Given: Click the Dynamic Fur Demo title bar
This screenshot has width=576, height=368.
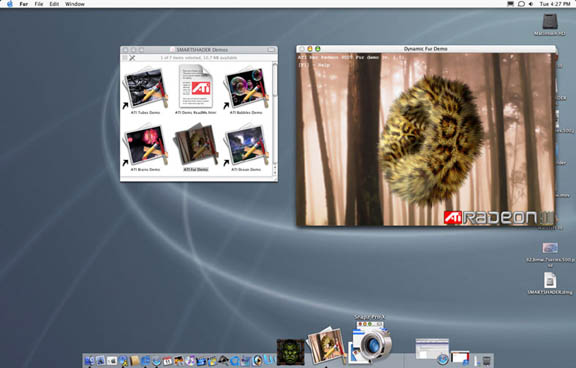Looking at the screenshot, I should coord(426,49).
